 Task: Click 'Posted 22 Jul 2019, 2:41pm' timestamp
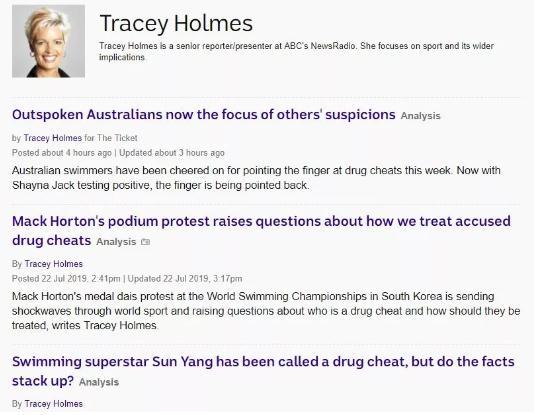point(66,279)
